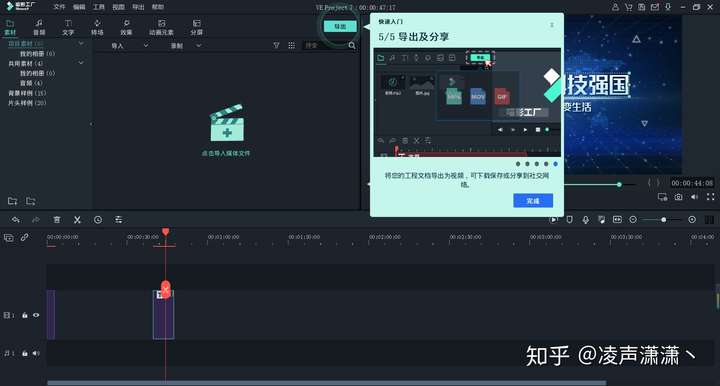This screenshot has height=386, width=720.
Task: Open the 文字 text tab
Action: click(68, 28)
